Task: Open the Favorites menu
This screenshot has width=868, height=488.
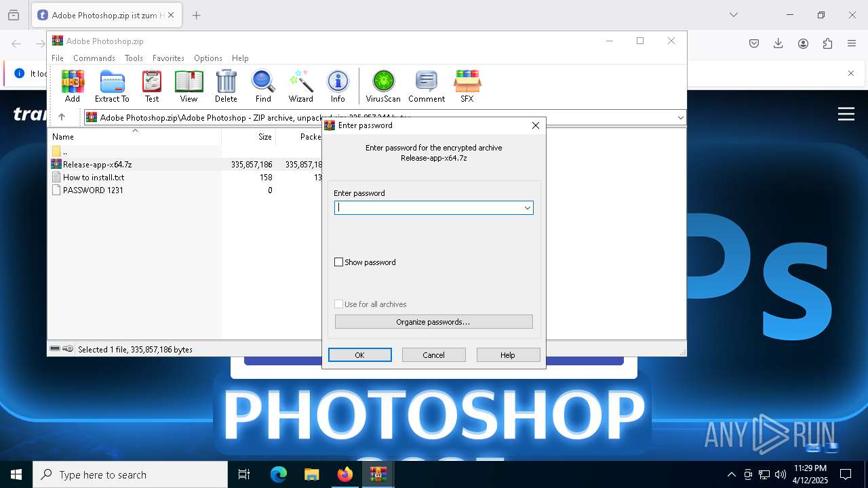Action: 168,58
